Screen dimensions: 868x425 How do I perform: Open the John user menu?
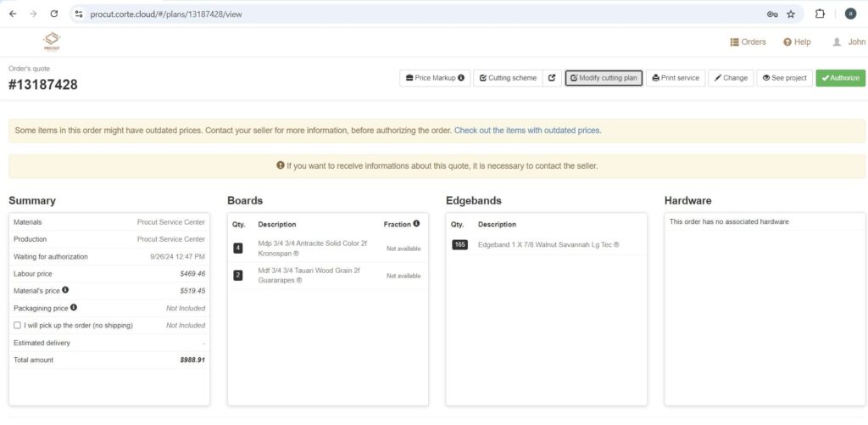(x=849, y=42)
